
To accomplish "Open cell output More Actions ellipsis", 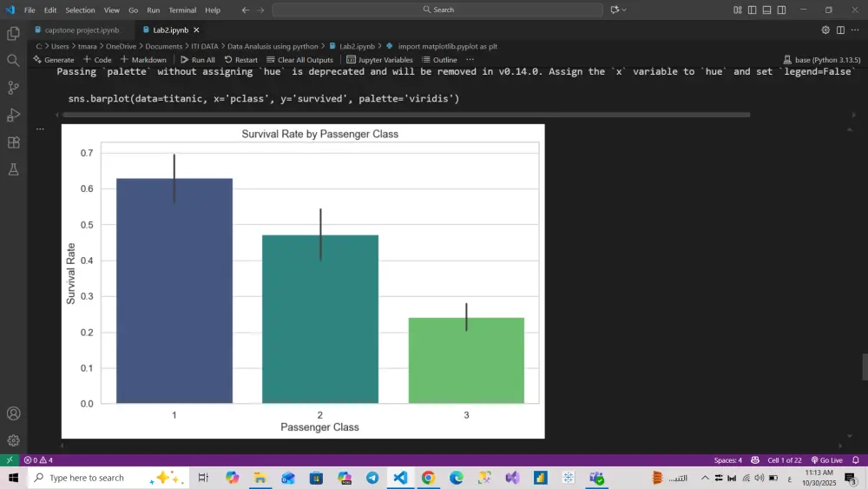I will point(40,129).
